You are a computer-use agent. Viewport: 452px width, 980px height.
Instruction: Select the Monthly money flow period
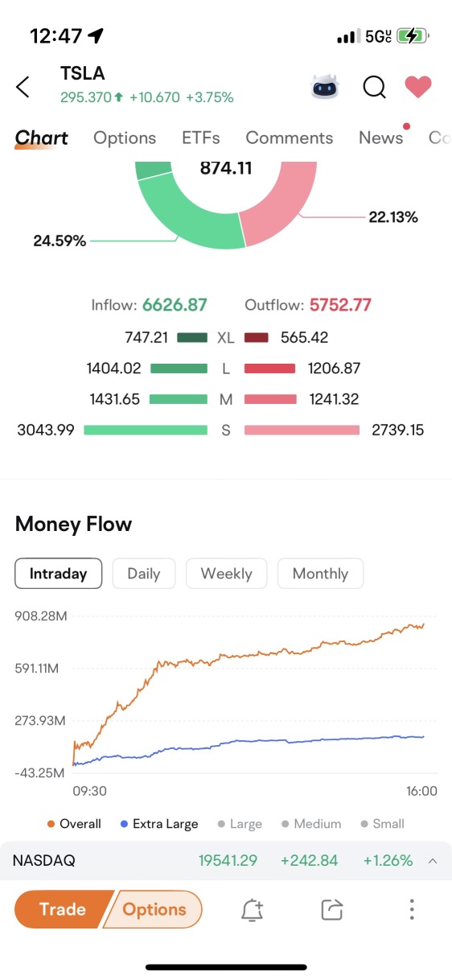320,574
